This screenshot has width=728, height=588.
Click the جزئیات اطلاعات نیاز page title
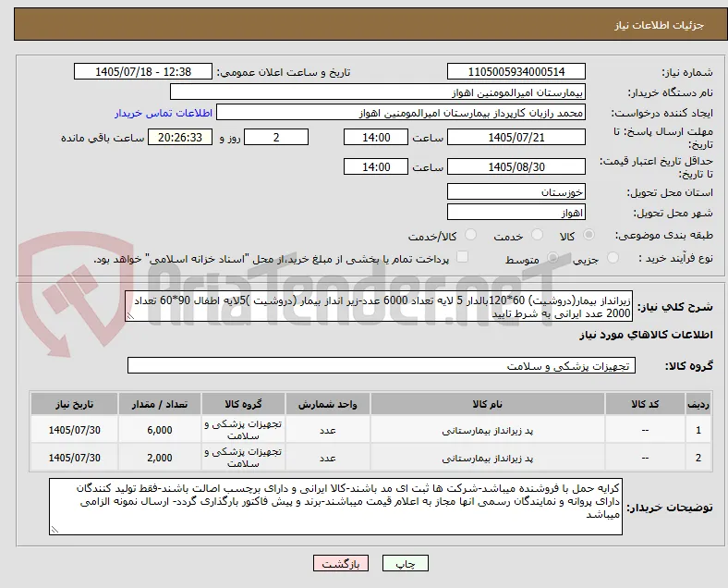660,25
